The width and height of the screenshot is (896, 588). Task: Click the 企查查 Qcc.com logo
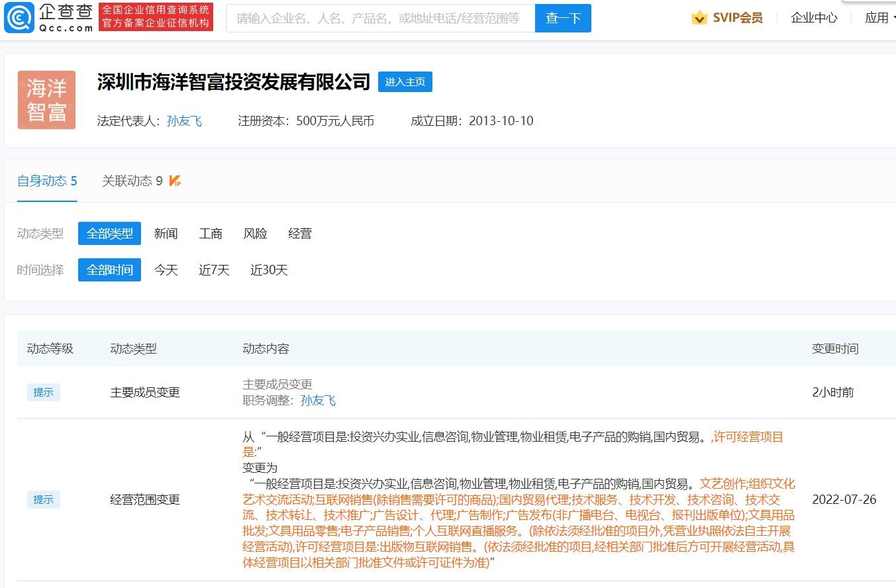pyautogui.click(x=46, y=18)
